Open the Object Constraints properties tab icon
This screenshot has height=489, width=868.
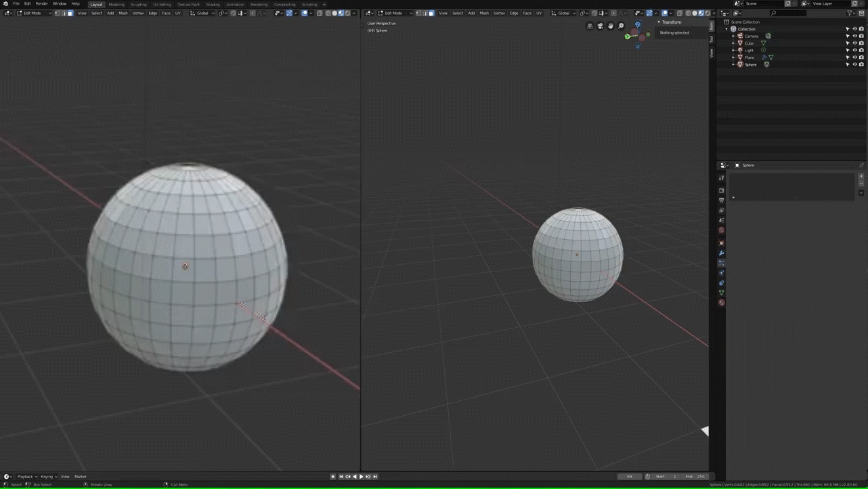(721, 283)
